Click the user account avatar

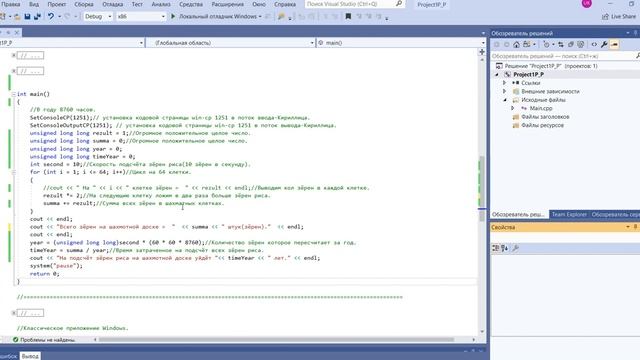click(x=587, y=4)
